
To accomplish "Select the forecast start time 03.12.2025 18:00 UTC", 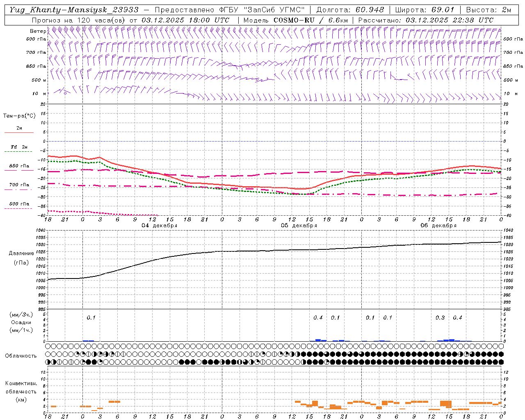I will click(185, 20).
